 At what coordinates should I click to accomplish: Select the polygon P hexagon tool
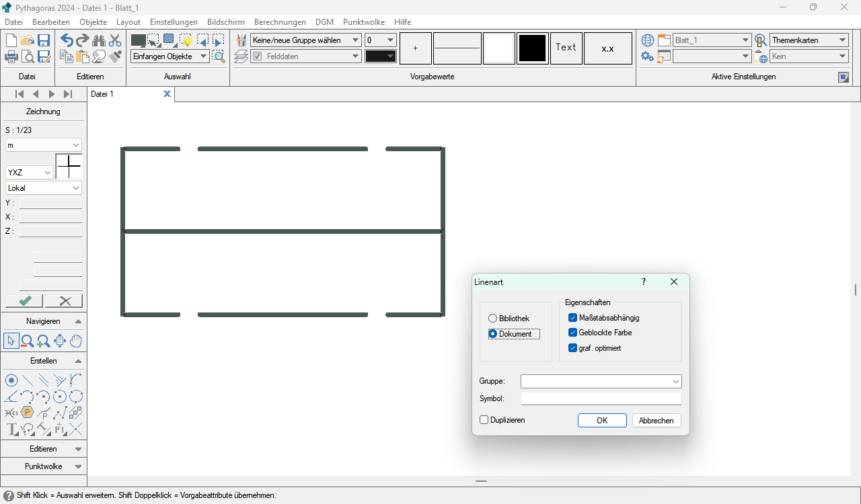point(28,413)
